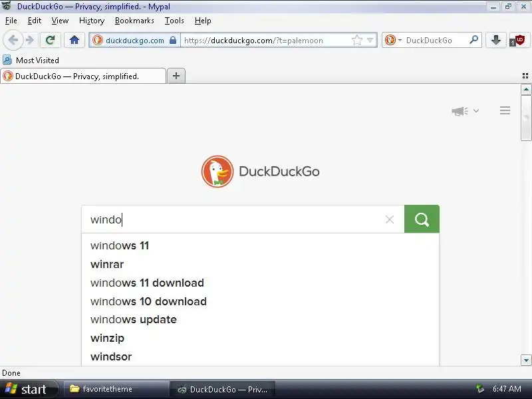Image resolution: width=532 pixels, height=399 pixels.
Task: Go forward with the forward arrow button
Action: [x=30, y=40]
